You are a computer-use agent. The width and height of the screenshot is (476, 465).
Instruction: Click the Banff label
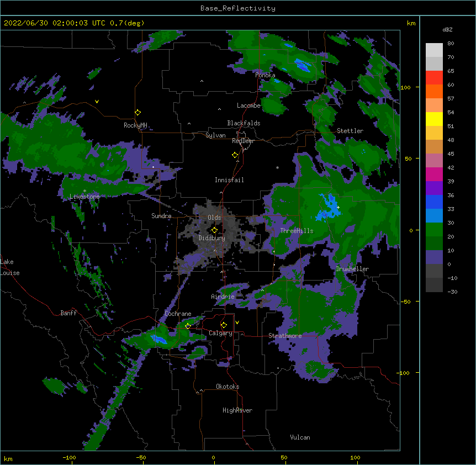(68, 313)
